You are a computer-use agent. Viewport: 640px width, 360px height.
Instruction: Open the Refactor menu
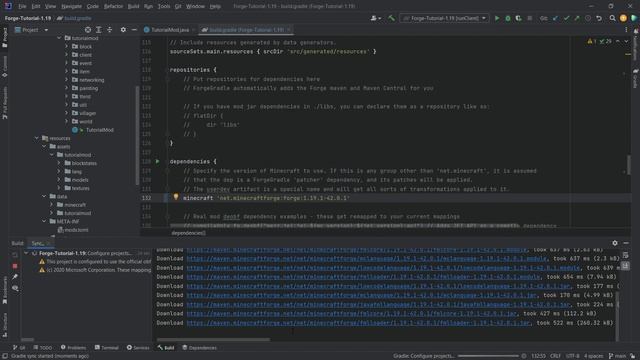click(113, 6)
